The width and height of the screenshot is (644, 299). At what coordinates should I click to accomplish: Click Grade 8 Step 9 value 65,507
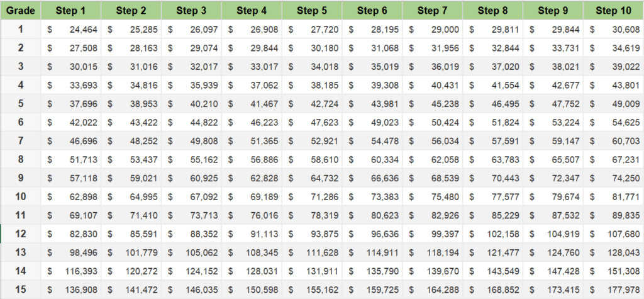pyautogui.click(x=553, y=159)
